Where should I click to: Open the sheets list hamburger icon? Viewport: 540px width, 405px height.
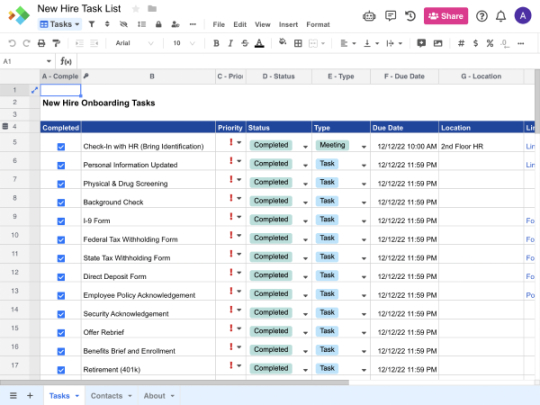pos(13,395)
